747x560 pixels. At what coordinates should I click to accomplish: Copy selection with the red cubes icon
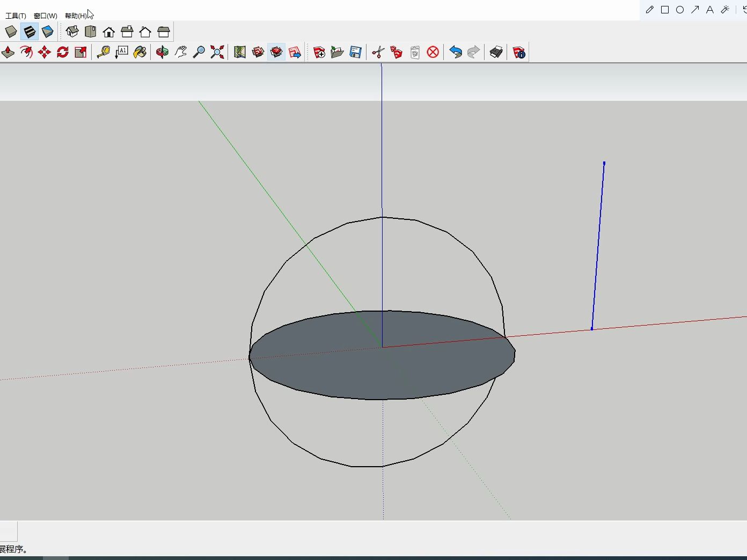click(x=397, y=52)
